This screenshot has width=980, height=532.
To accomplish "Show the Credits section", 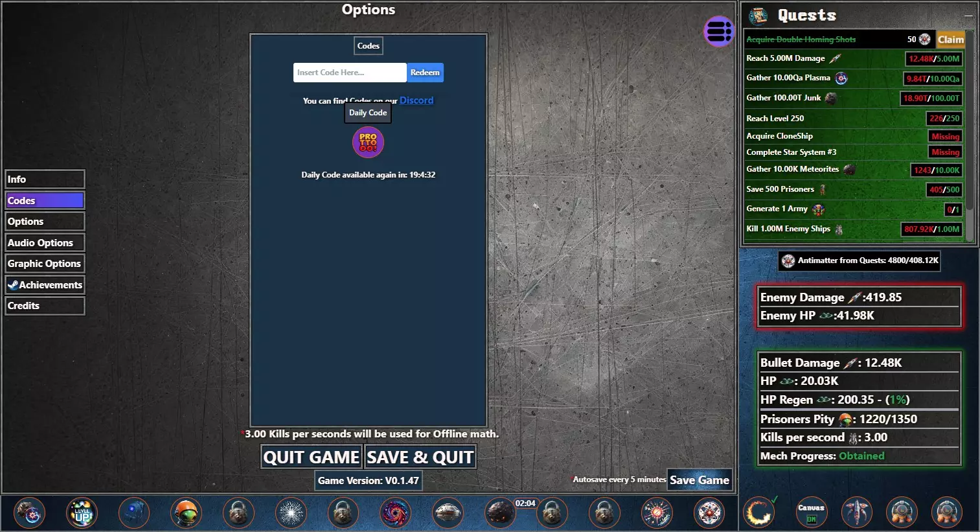I will [45, 306].
